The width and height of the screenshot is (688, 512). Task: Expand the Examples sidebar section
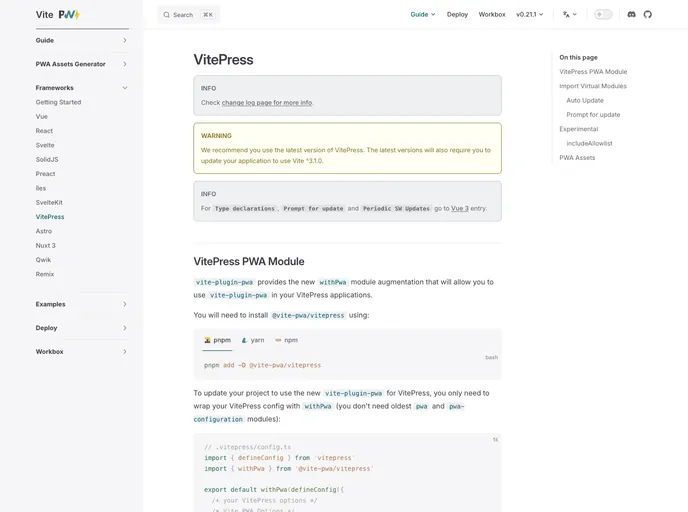[x=82, y=304]
